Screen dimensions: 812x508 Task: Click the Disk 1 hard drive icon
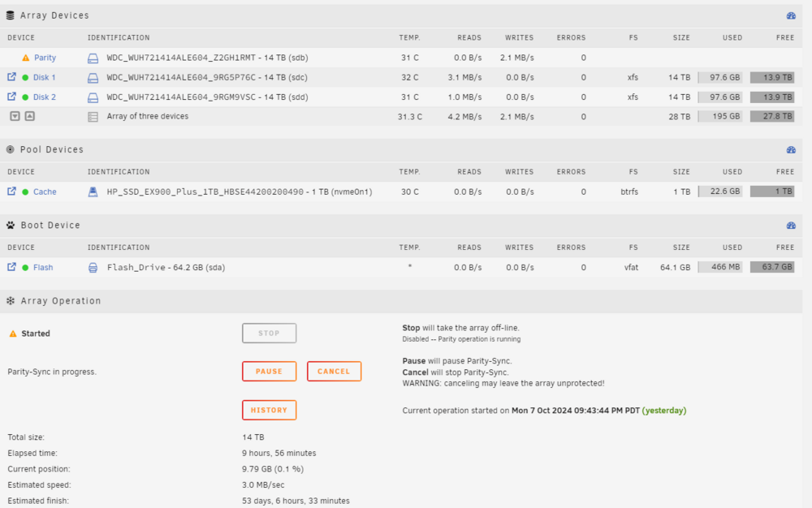(x=93, y=78)
